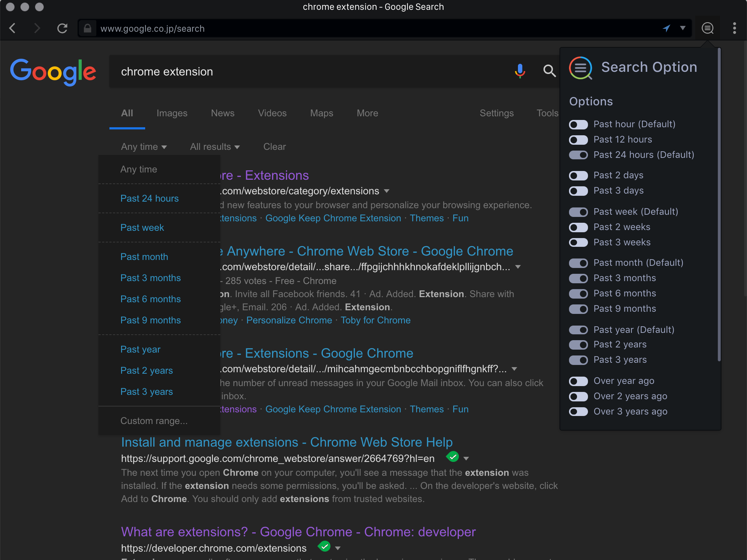
Task: Switch to the Images tab
Action: pos(172,113)
